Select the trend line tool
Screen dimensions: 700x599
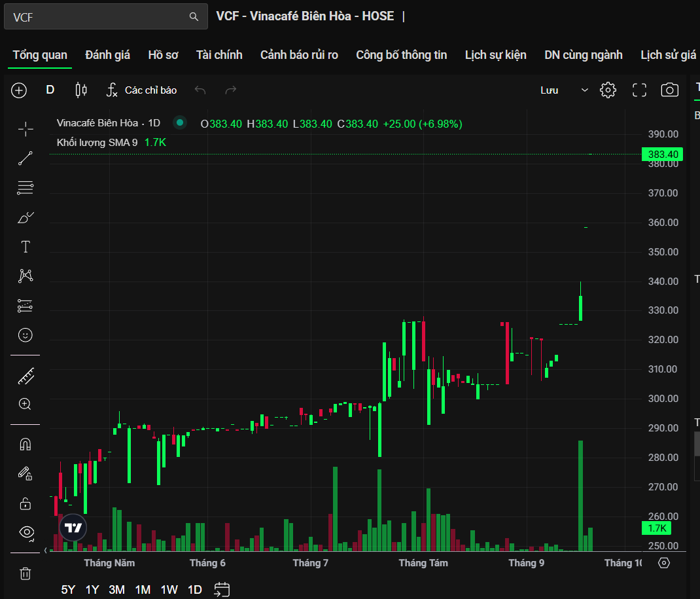click(x=26, y=158)
